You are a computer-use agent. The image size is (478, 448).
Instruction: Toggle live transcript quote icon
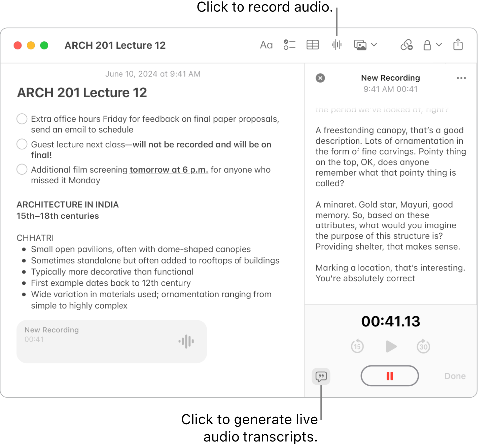coord(321,377)
